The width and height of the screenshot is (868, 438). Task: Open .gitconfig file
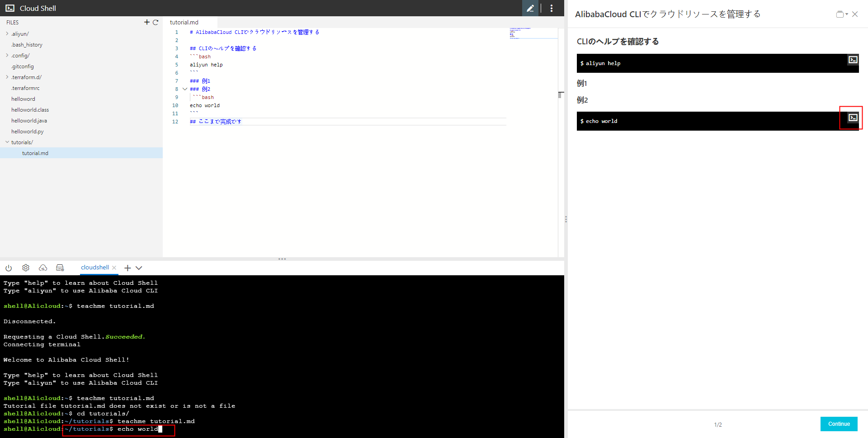pos(23,66)
